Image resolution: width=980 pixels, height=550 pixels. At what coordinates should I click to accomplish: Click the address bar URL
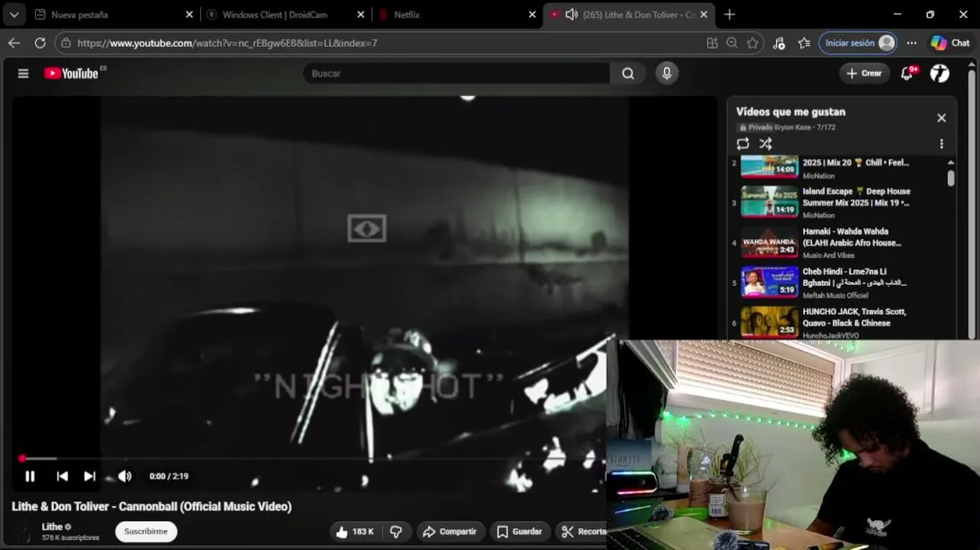point(227,43)
